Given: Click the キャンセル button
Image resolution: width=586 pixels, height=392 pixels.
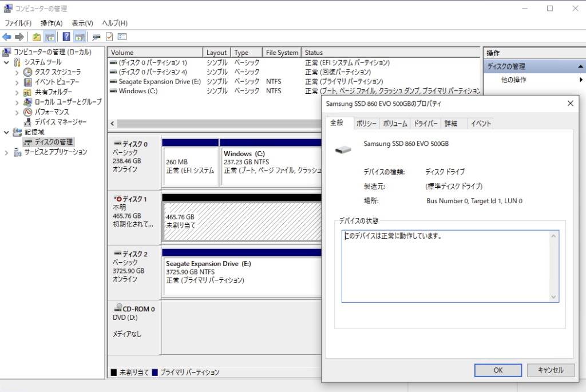Looking at the screenshot, I should point(551,370).
